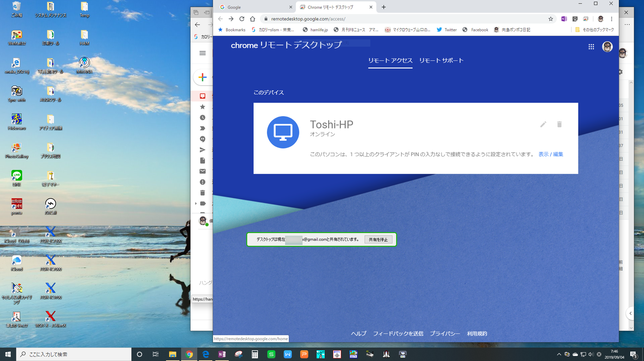Expand hidden icons in the system tray
This screenshot has width=644, height=361.
(559, 354)
